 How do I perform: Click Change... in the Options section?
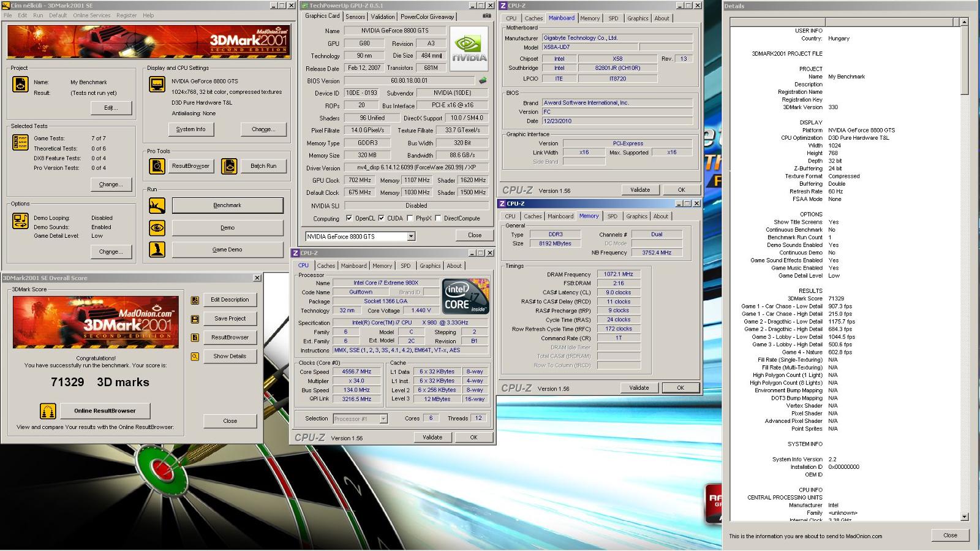110,252
